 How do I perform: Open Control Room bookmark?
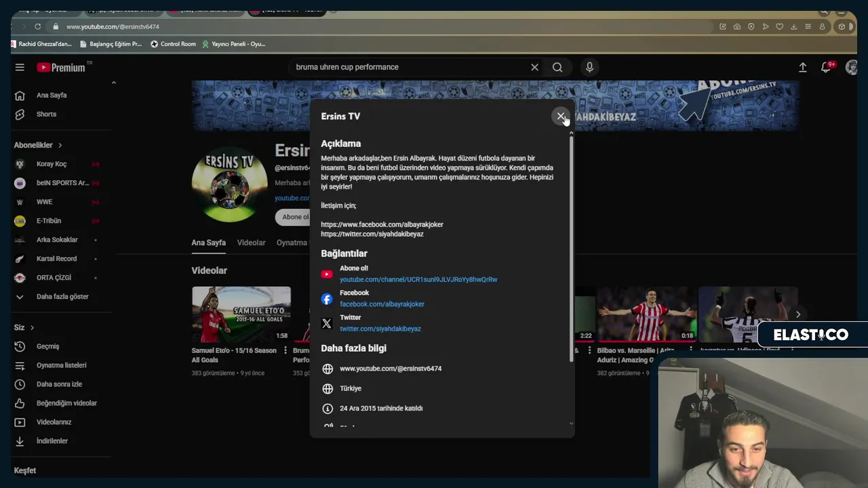173,44
